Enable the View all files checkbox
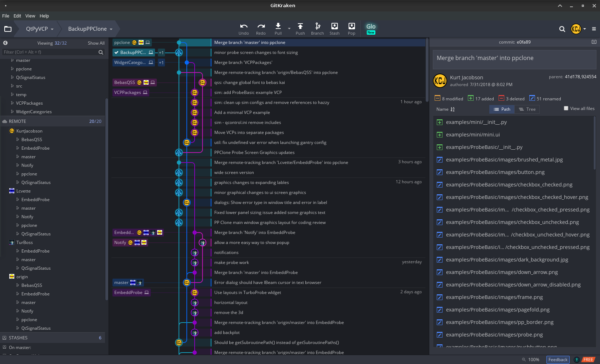Image resolution: width=600 pixels, height=364 pixels. (566, 108)
